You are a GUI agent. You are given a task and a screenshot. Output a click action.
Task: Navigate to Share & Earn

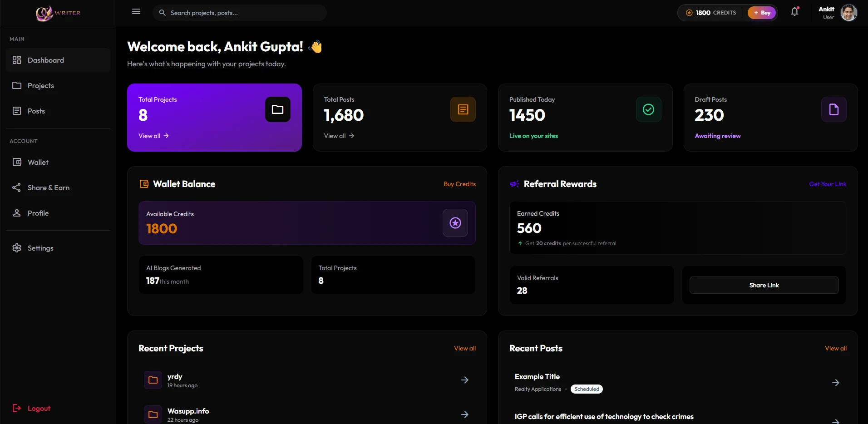pos(49,187)
